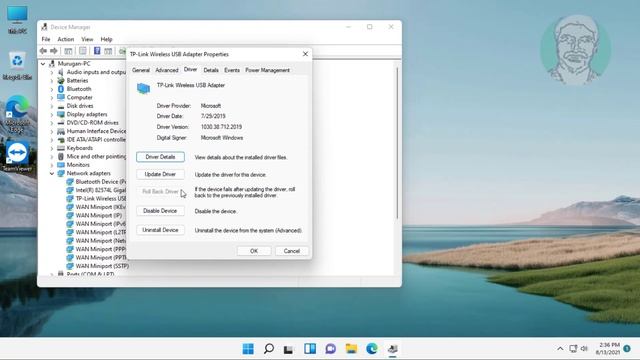Screen dimensions: 640x360
Task: Expand the Batteries category arrow
Action: (52, 80)
